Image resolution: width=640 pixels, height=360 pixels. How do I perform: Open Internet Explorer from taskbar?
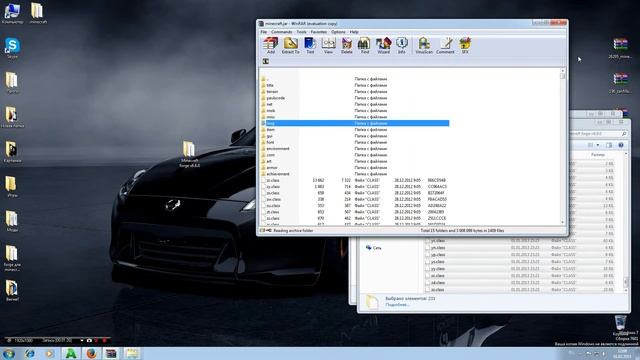tap(29, 353)
